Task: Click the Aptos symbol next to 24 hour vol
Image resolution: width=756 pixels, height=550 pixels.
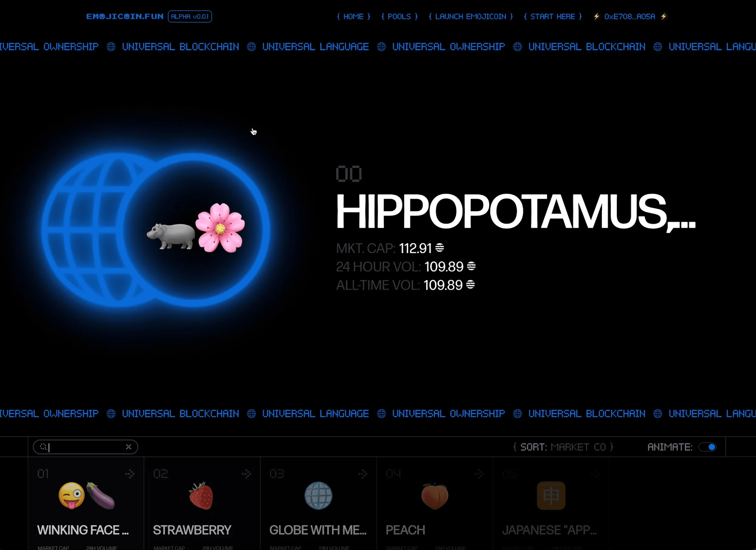Action: point(471,266)
